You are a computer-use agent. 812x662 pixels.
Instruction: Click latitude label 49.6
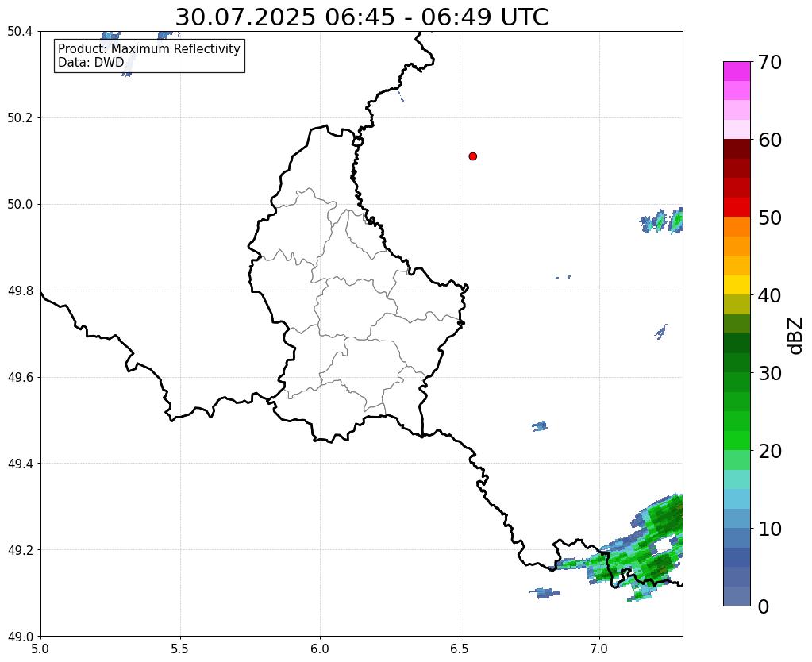[x=20, y=378]
